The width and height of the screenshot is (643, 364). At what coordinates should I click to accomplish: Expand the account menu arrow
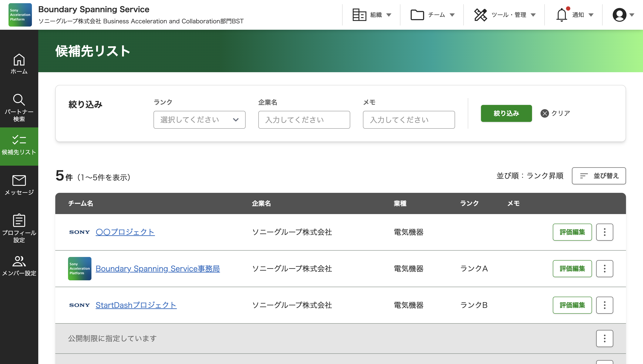pyautogui.click(x=632, y=15)
